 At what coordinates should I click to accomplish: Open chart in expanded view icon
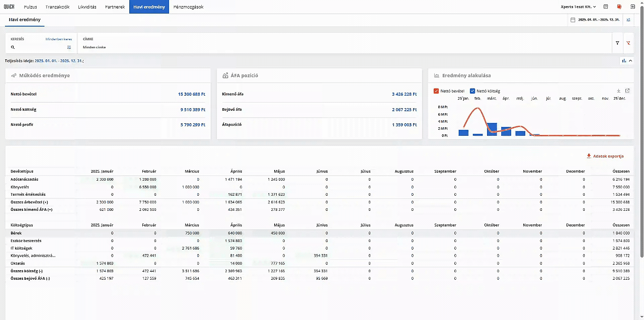point(627,91)
